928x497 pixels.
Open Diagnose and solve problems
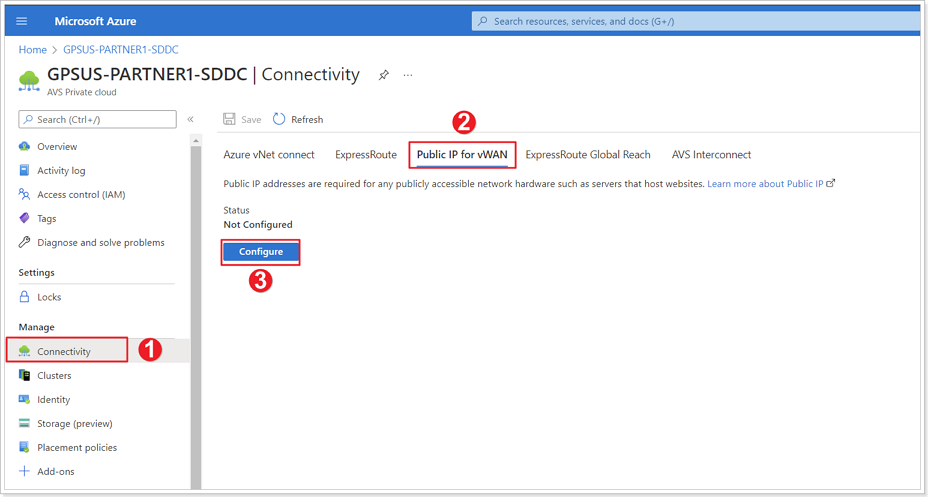click(x=101, y=243)
